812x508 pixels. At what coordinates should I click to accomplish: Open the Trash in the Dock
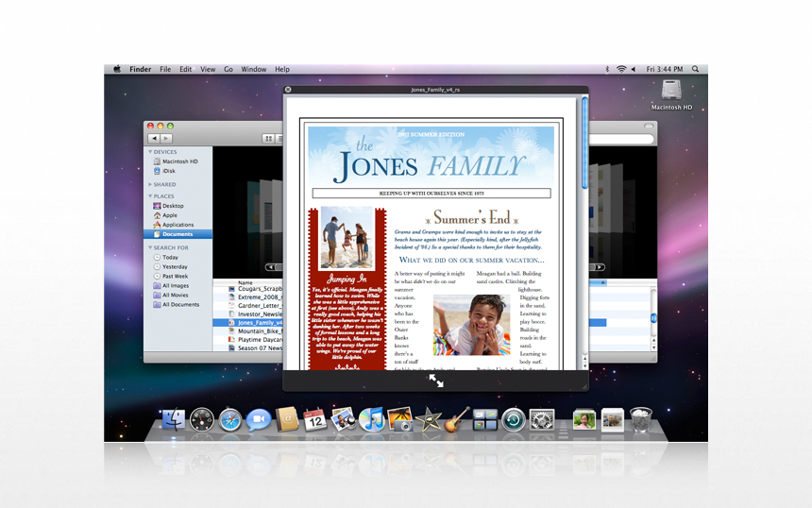(640, 419)
